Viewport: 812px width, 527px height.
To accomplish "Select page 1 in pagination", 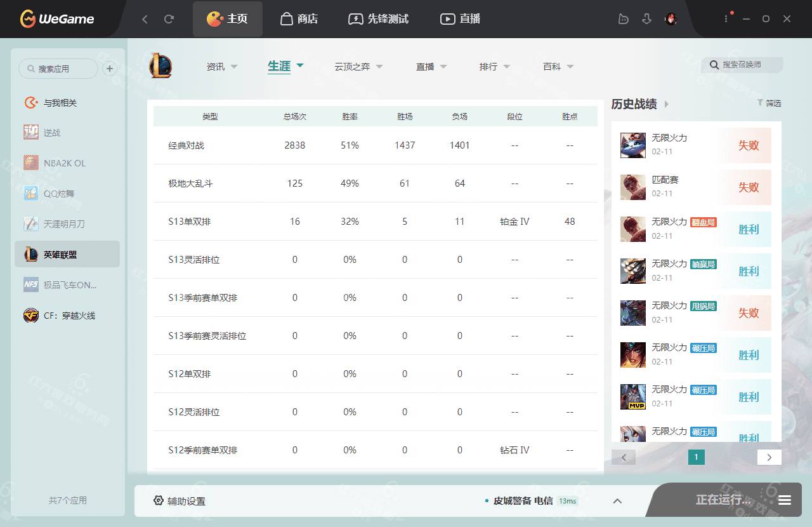I will point(696,457).
